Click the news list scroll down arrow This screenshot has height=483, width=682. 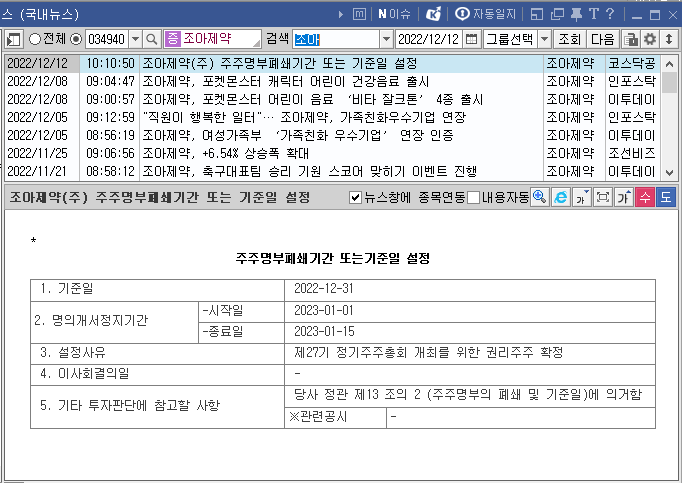point(669,173)
